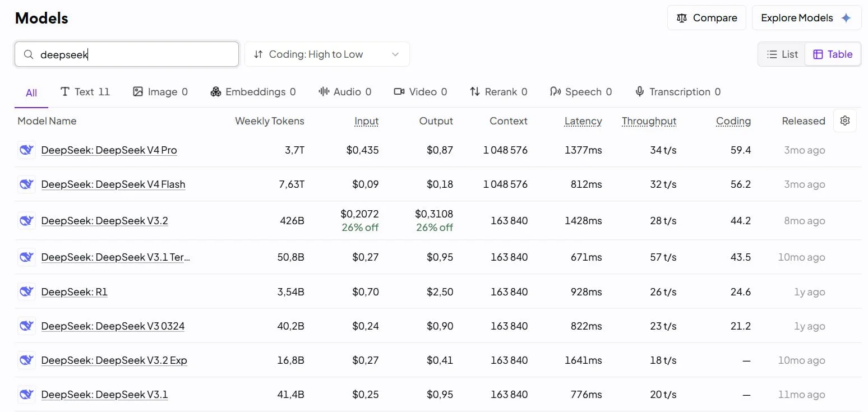Click the sparkle icon on Explore Models

846,18
